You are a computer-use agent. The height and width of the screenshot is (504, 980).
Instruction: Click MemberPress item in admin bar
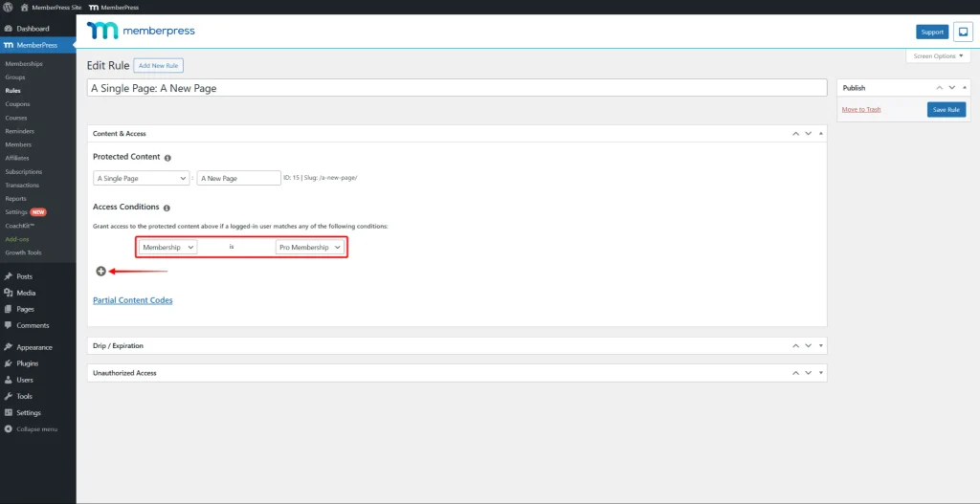pos(114,8)
